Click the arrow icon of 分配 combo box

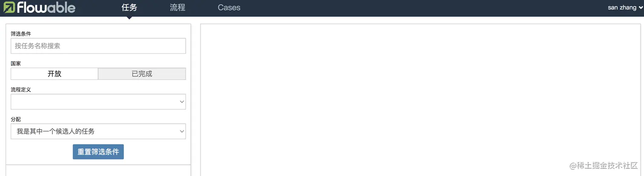pyautogui.click(x=182, y=131)
